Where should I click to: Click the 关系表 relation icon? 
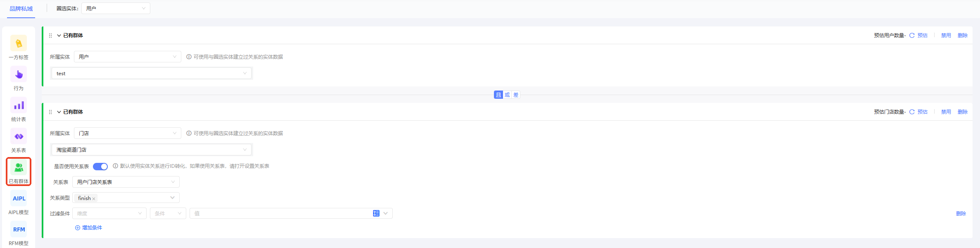tap(19, 136)
